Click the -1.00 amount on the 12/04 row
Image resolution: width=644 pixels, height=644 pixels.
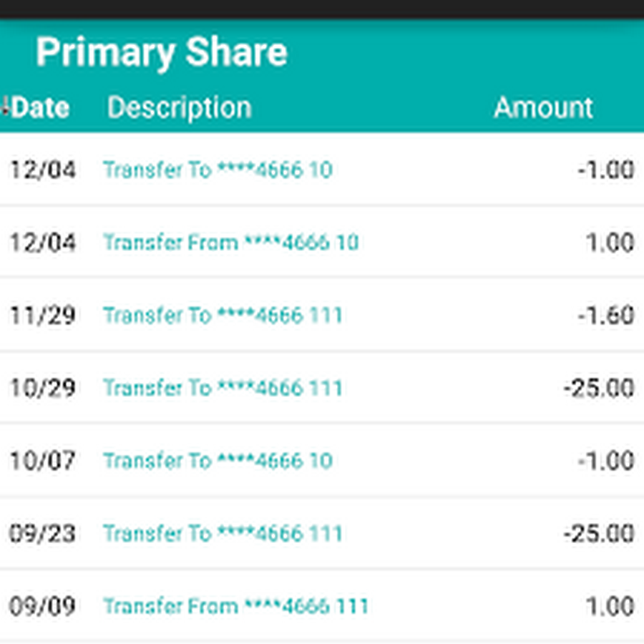[x=605, y=170]
